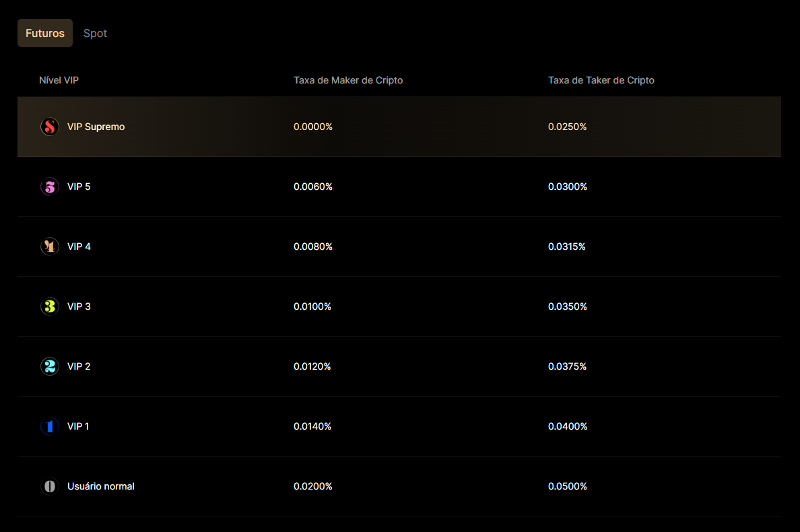This screenshot has width=800, height=532.
Task: Click VIP 2 maker fee 0.0120%
Action: click(312, 366)
